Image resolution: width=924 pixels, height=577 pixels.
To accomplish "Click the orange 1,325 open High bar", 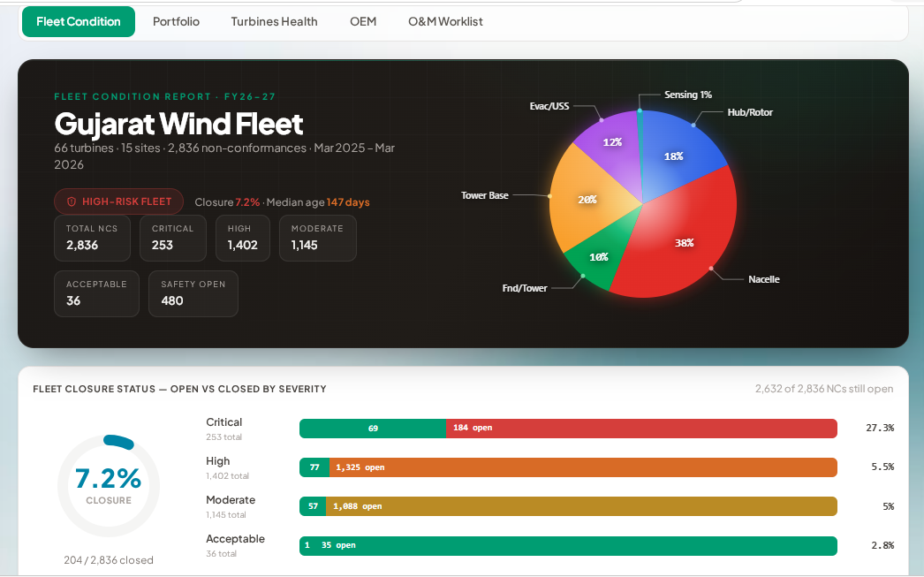I will 583,467.
